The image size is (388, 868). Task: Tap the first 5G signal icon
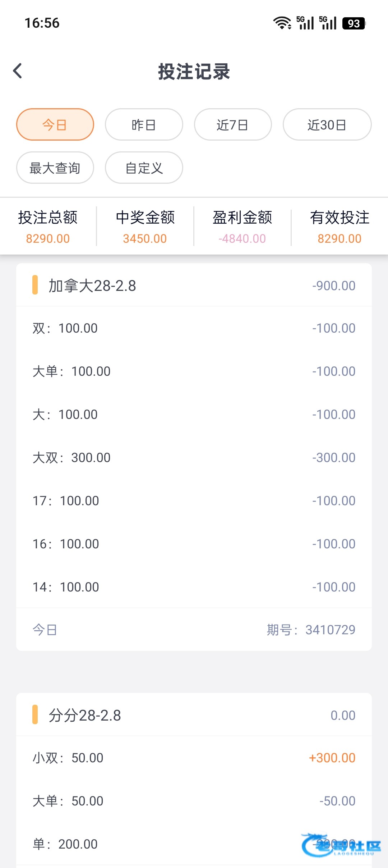[x=305, y=23]
